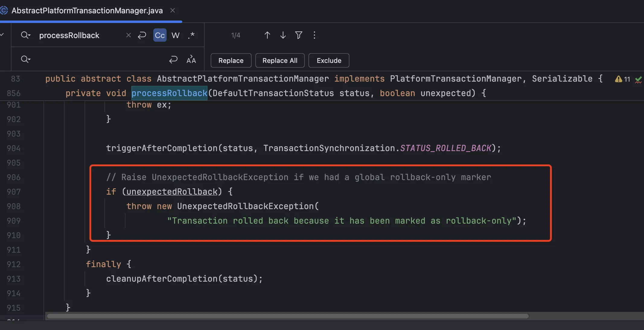Toggle whole Words W option
Image resolution: width=644 pixels, height=330 pixels.
pyautogui.click(x=175, y=35)
